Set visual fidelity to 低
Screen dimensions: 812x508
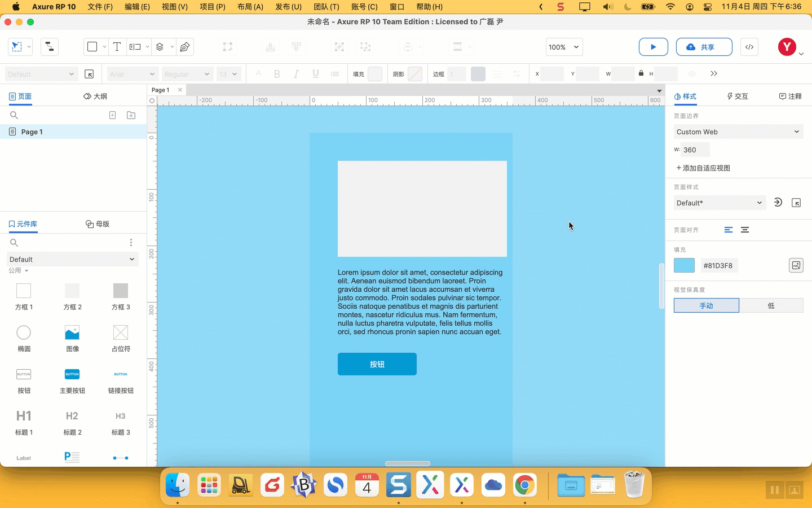[x=771, y=305]
